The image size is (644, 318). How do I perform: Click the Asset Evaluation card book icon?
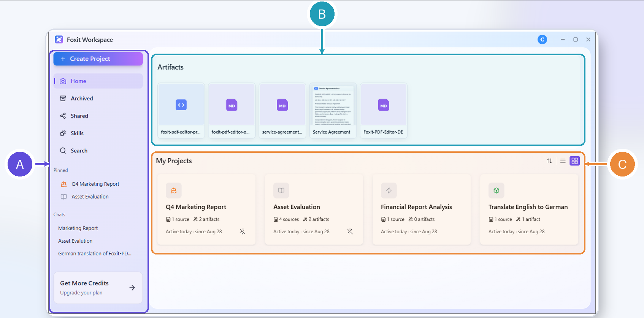pyautogui.click(x=281, y=191)
